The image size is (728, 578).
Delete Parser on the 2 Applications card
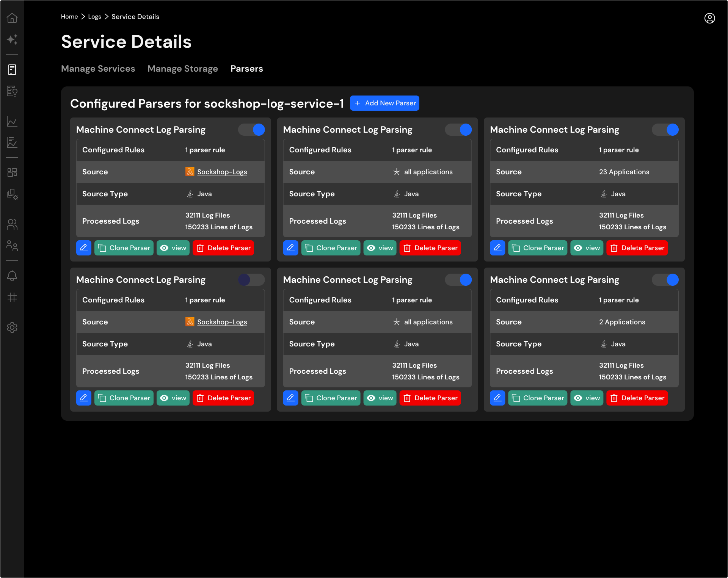(637, 398)
